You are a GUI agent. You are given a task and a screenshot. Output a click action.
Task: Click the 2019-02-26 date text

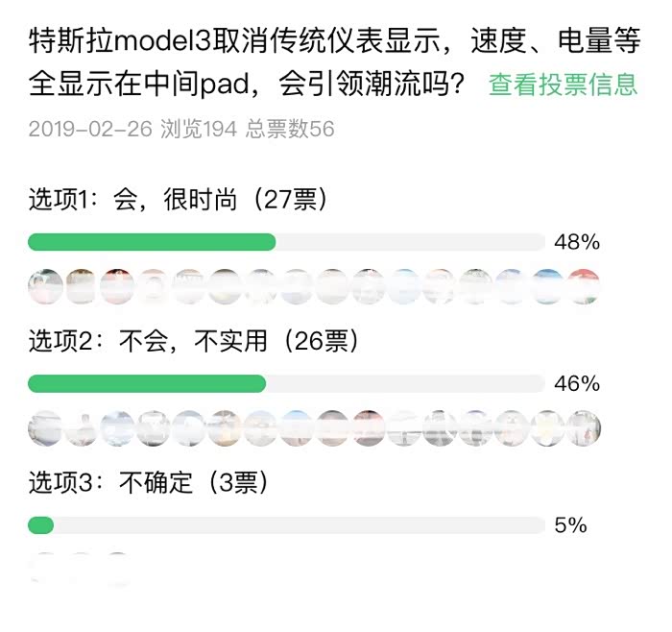coord(90,129)
